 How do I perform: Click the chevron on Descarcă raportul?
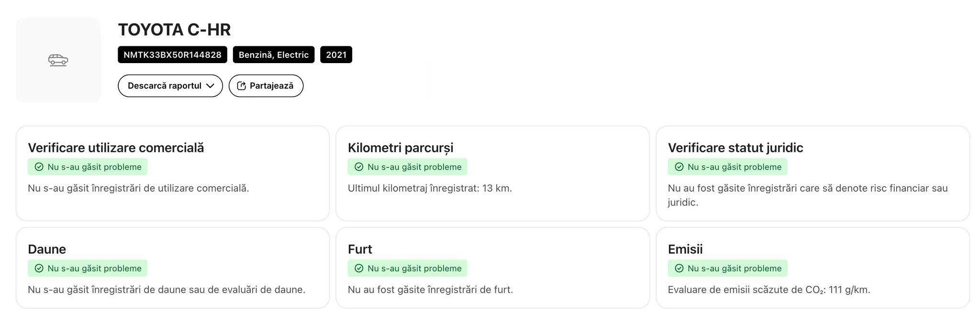click(x=210, y=86)
